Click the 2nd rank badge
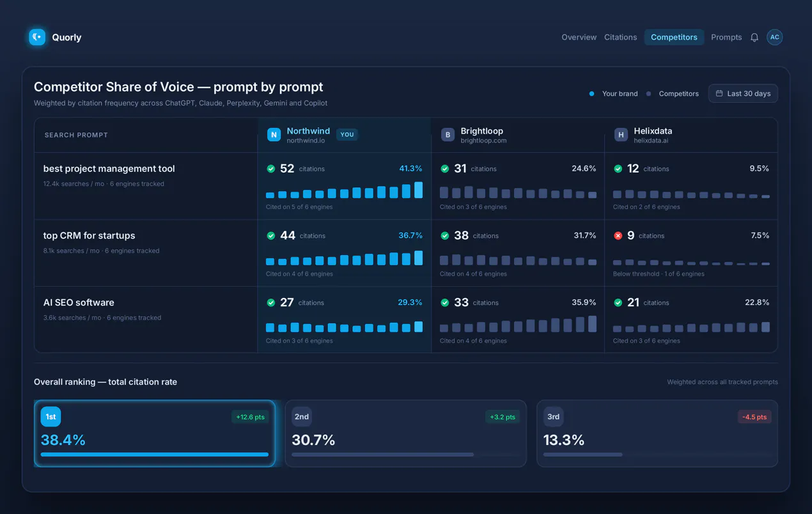 coord(302,417)
